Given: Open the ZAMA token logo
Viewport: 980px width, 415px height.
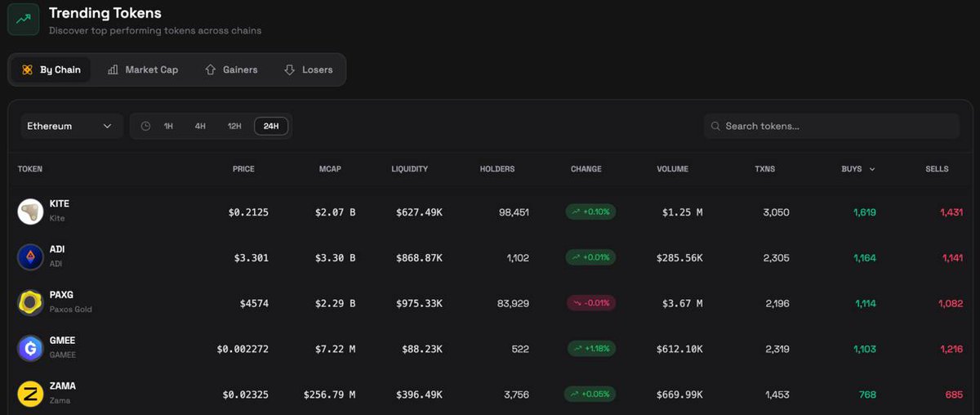Looking at the screenshot, I should 30,395.
